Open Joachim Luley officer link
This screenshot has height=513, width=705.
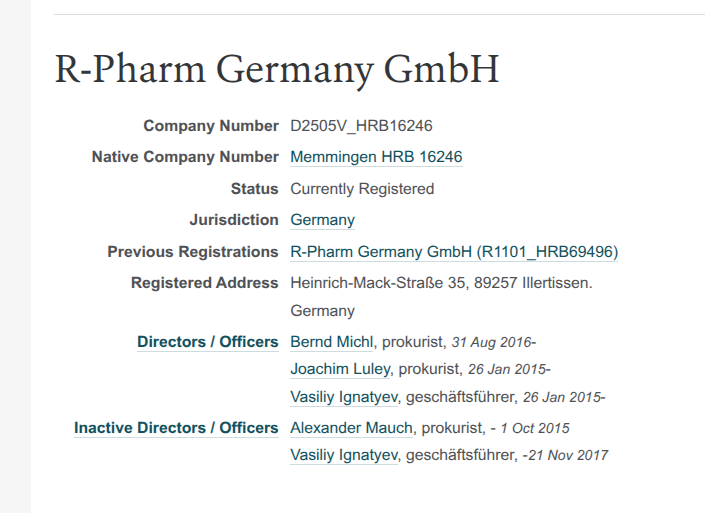click(339, 369)
